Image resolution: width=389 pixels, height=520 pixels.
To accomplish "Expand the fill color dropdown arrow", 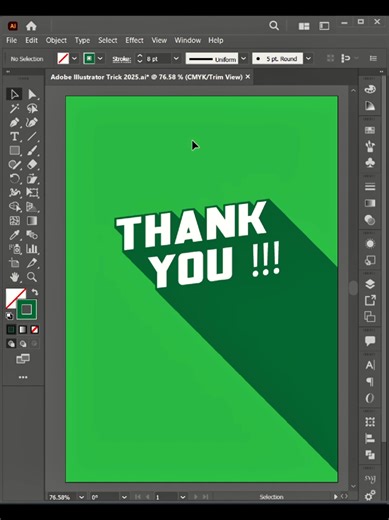I will pyautogui.click(x=74, y=59).
